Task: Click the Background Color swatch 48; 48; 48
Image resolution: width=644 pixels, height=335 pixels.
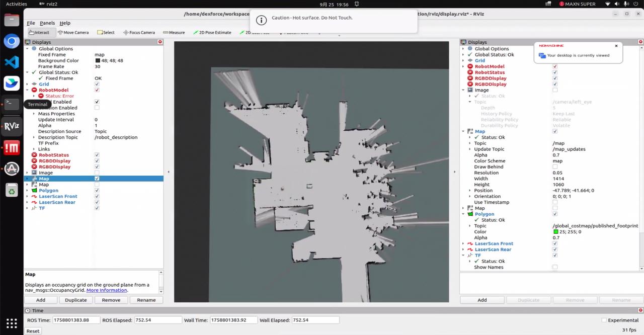Action: 98,60
